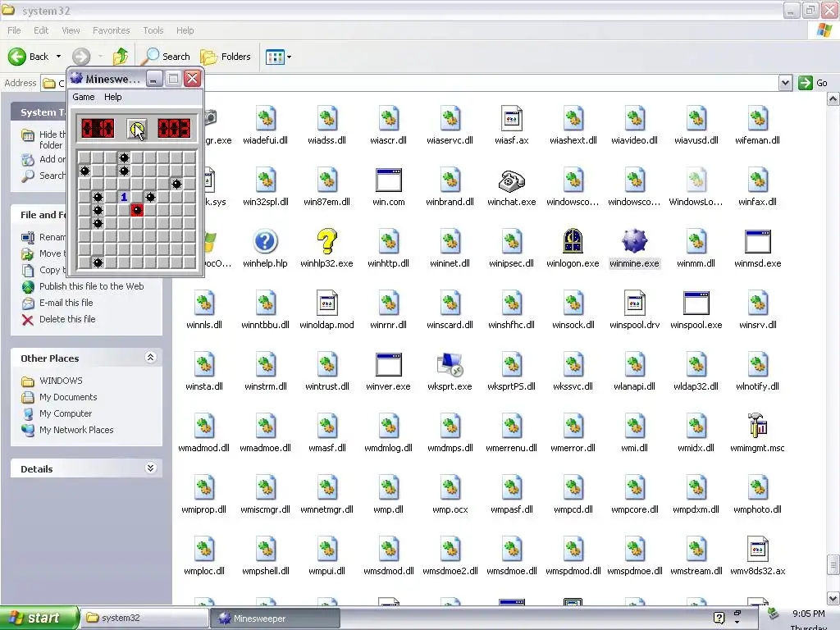
Task: Open Back button history dropdown arrow
Action: tap(58, 57)
